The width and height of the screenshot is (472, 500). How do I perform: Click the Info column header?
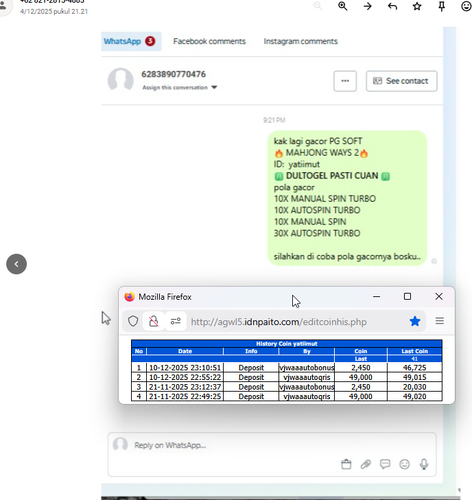251,351
